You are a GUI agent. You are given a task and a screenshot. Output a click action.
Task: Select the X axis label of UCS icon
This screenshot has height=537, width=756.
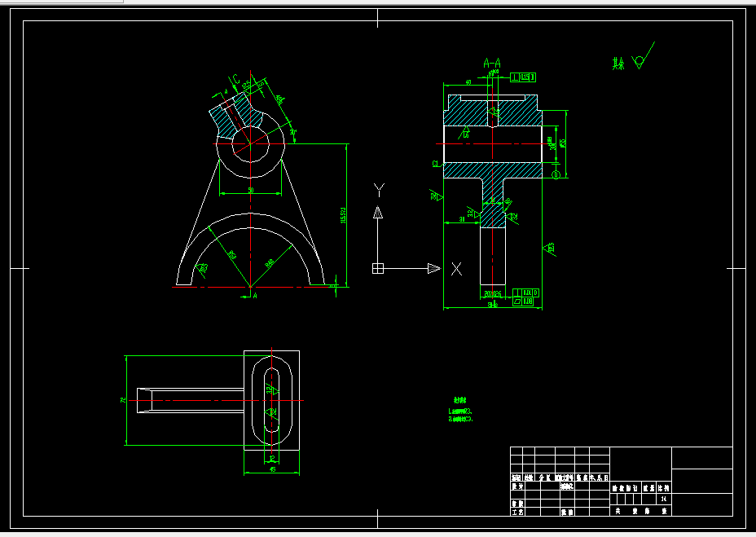456,269
